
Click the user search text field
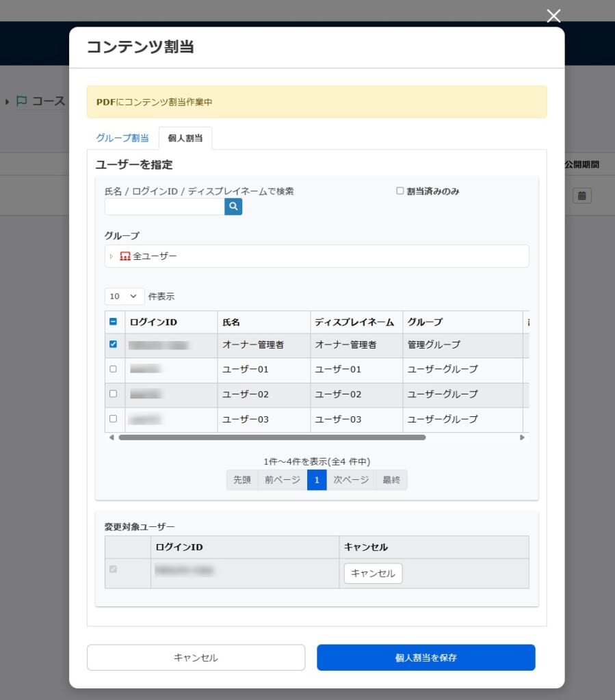[x=164, y=206]
